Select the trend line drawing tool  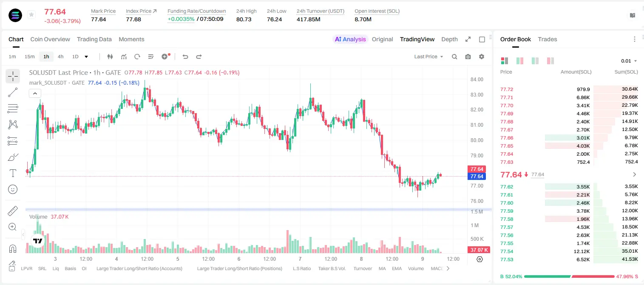click(13, 92)
